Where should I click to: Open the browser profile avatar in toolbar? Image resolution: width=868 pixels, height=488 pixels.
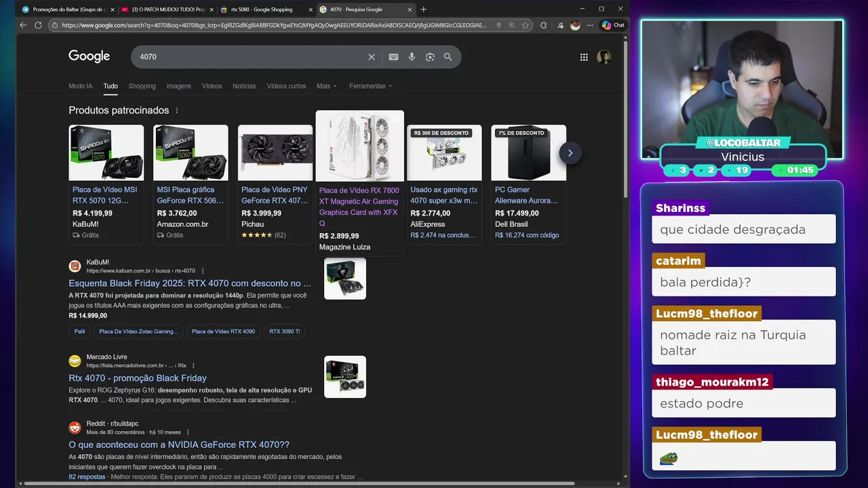click(x=575, y=25)
